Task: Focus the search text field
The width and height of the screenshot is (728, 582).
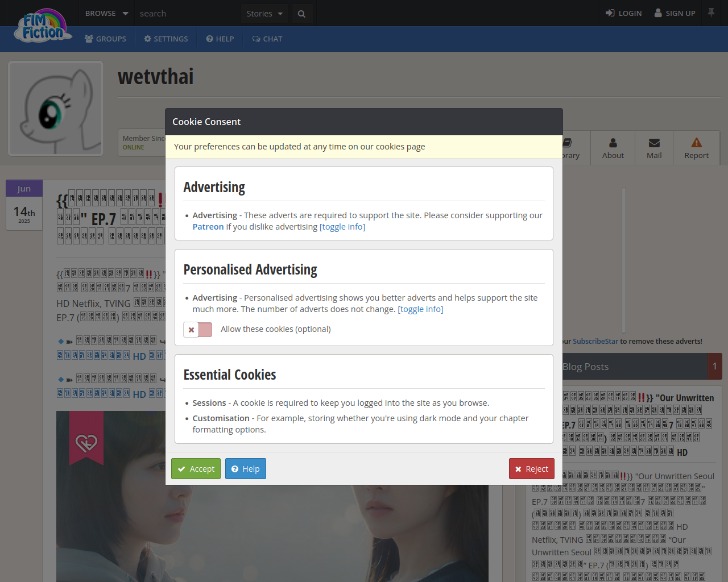Action: pyautogui.click(x=188, y=13)
